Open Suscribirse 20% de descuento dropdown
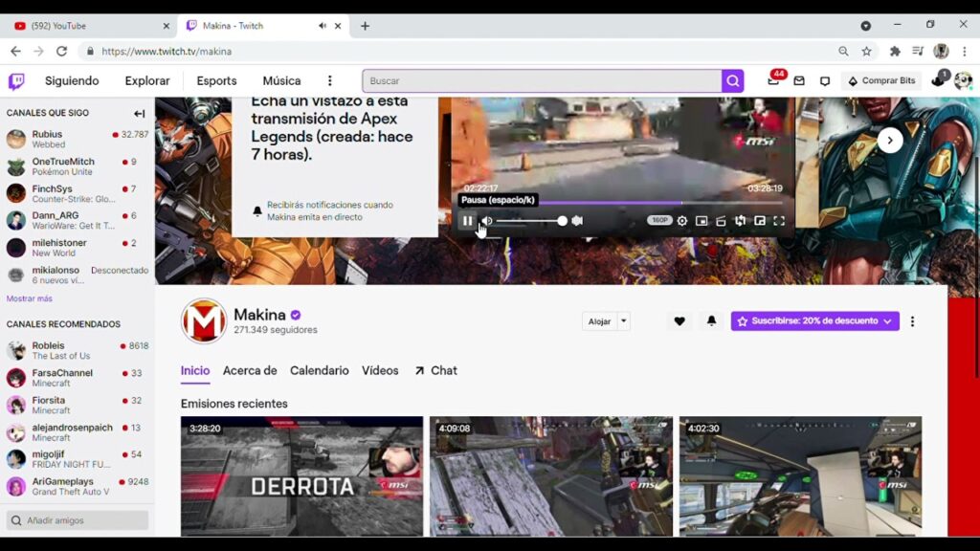 (815, 321)
